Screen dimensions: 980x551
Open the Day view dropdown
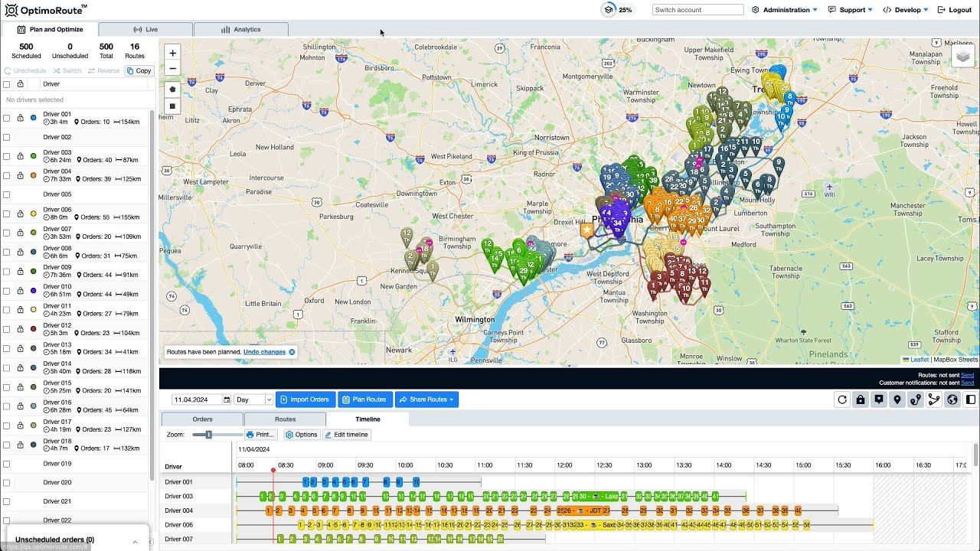253,399
